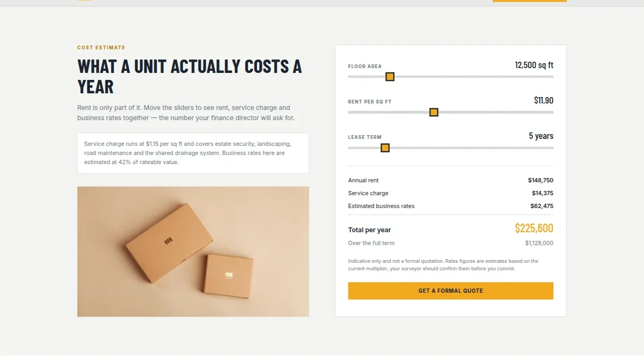Click the Cost Estimate section label
Image resolution: width=644 pixels, height=362 pixels.
pos(101,48)
